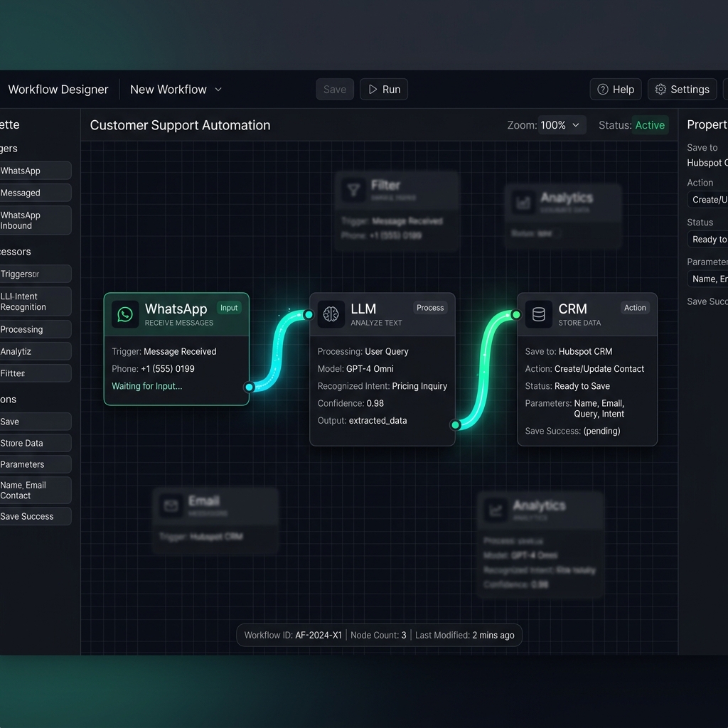
Task: Click Action: Create/Update Contact in CRM node
Action: point(584,369)
